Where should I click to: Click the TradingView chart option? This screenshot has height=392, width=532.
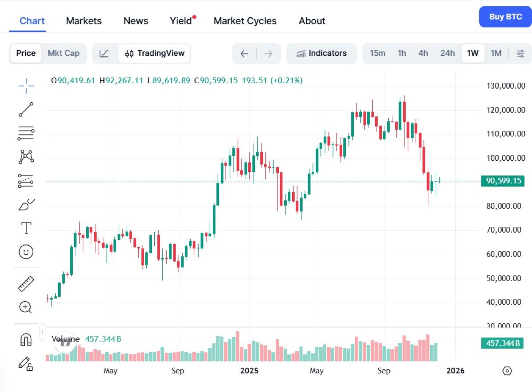tap(154, 53)
